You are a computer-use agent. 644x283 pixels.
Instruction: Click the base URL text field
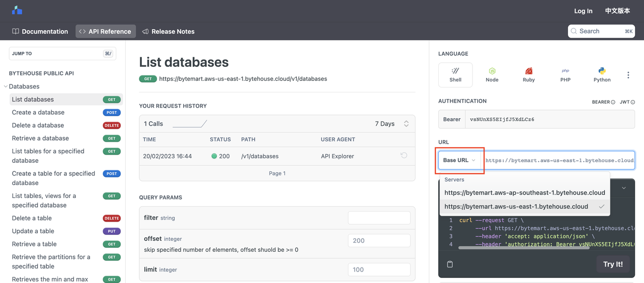tap(559, 160)
